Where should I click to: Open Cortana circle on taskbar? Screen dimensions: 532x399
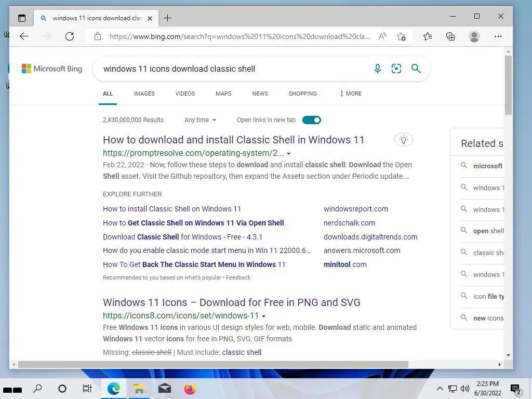pos(62,389)
